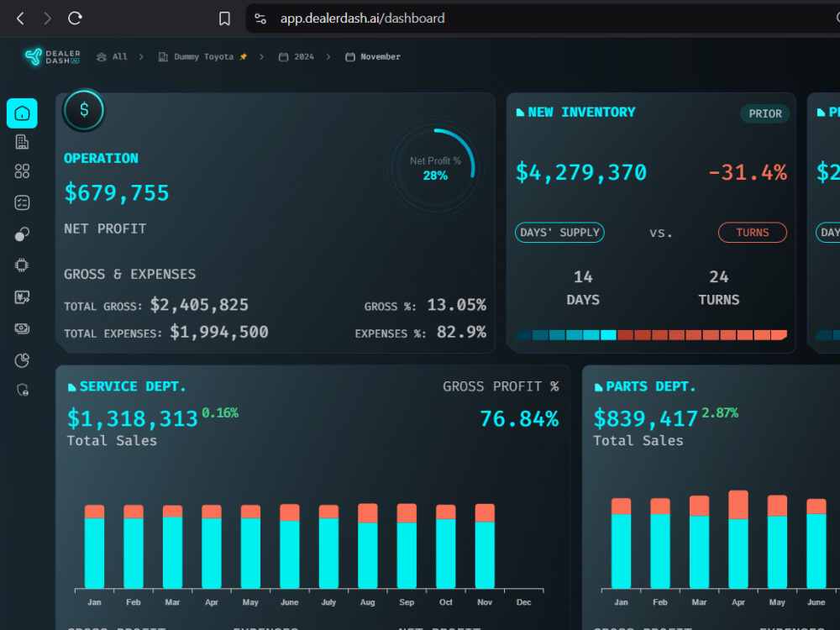Click the browser forward arrow
Screen dimensions: 840x630
point(47,18)
